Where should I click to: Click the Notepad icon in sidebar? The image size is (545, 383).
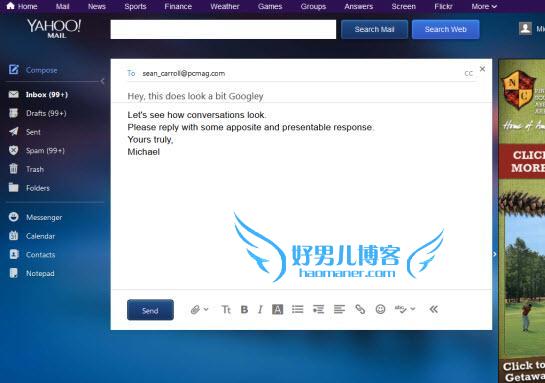(14, 273)
